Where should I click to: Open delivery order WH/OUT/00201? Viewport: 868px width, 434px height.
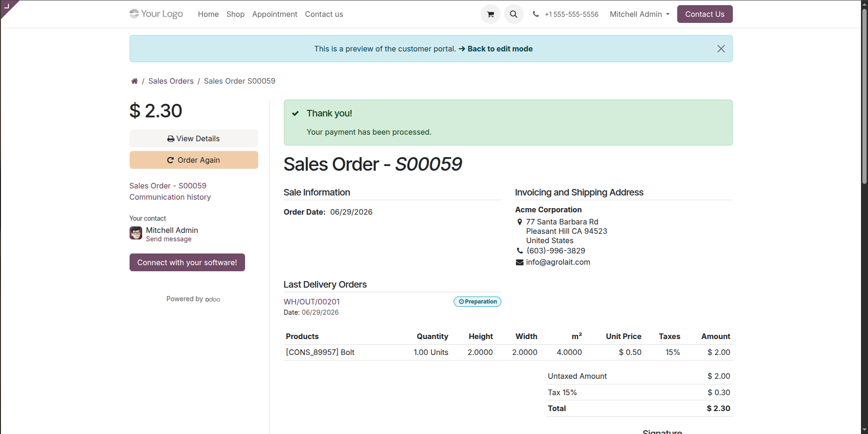click(311, 302)
